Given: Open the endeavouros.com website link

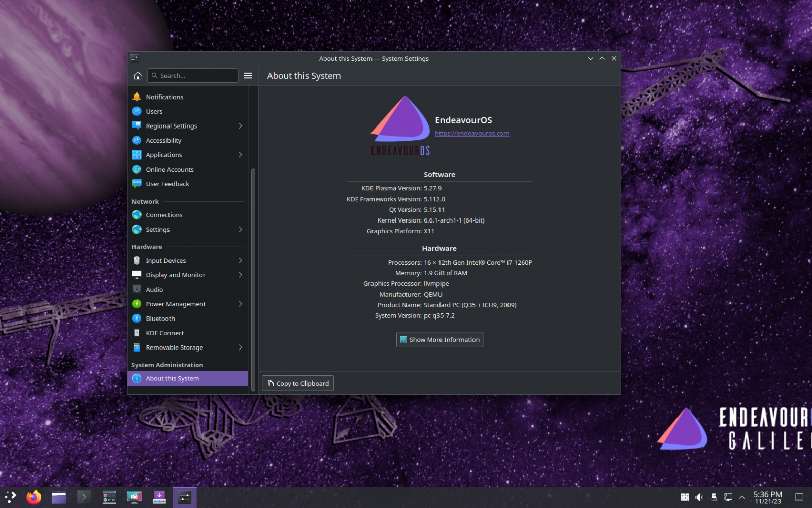Looking at the screenshot, I should [472, 134].
